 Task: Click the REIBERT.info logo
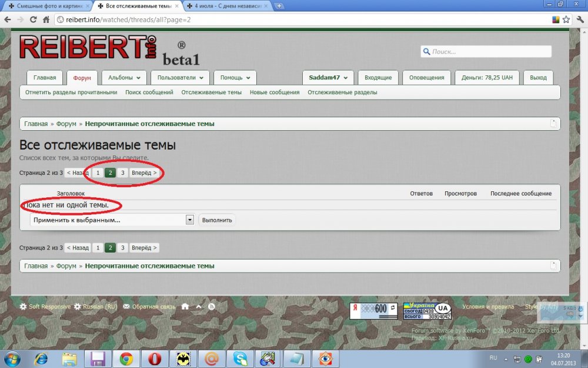tap(83, 48)
